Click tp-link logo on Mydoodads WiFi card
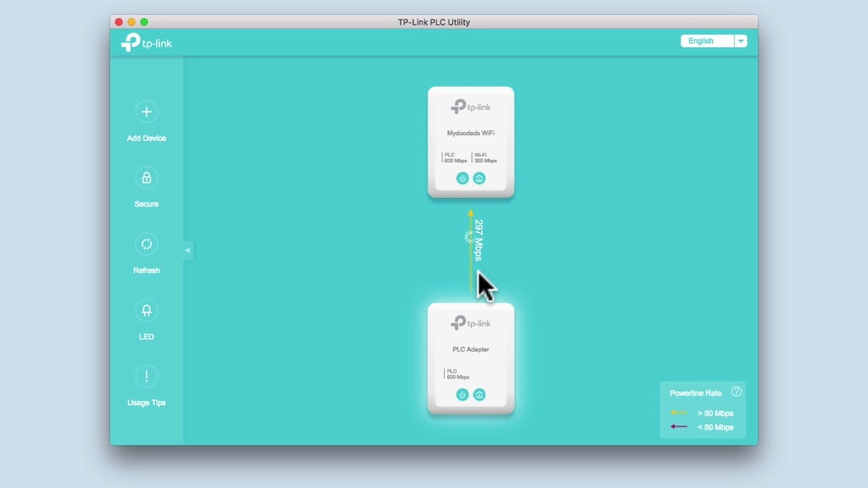Screen dimensions: 868x488 click(471, 106)
